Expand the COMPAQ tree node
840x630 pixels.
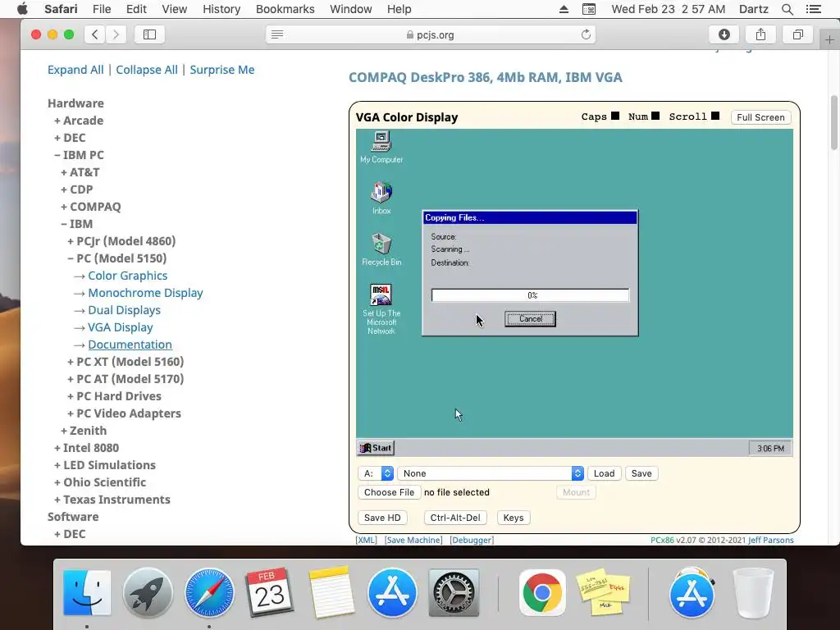click(90, 207)
